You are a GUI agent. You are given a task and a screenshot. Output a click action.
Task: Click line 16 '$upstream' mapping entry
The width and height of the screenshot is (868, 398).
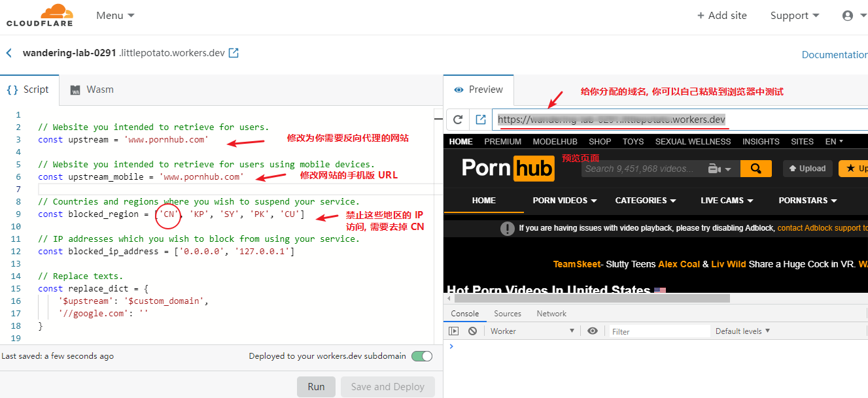coord(133,301)
